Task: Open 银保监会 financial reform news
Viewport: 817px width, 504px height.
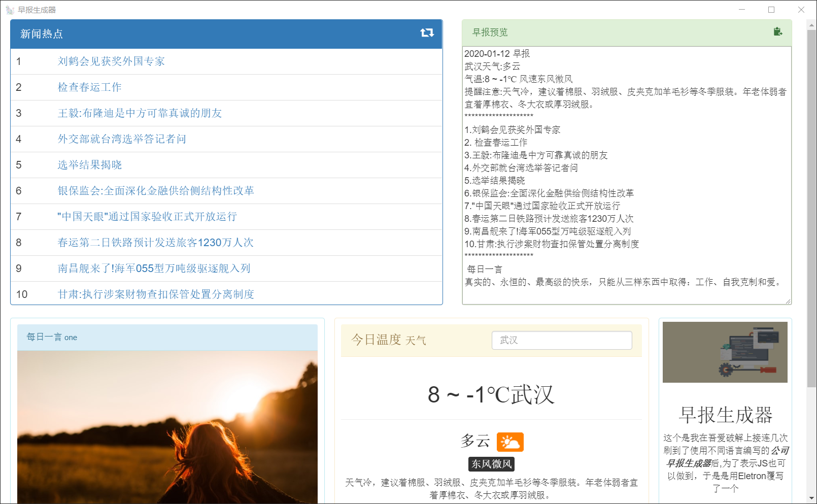Action: point(156,191)
